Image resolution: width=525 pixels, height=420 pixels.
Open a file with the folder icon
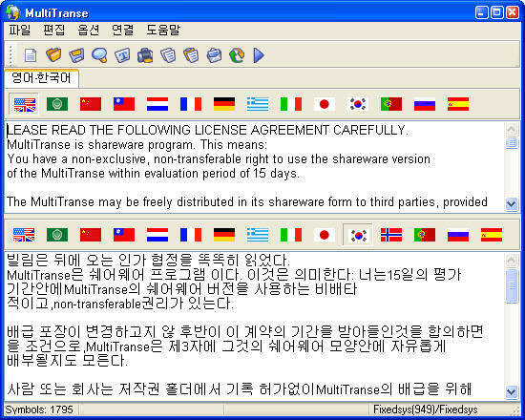click(53, 55)
